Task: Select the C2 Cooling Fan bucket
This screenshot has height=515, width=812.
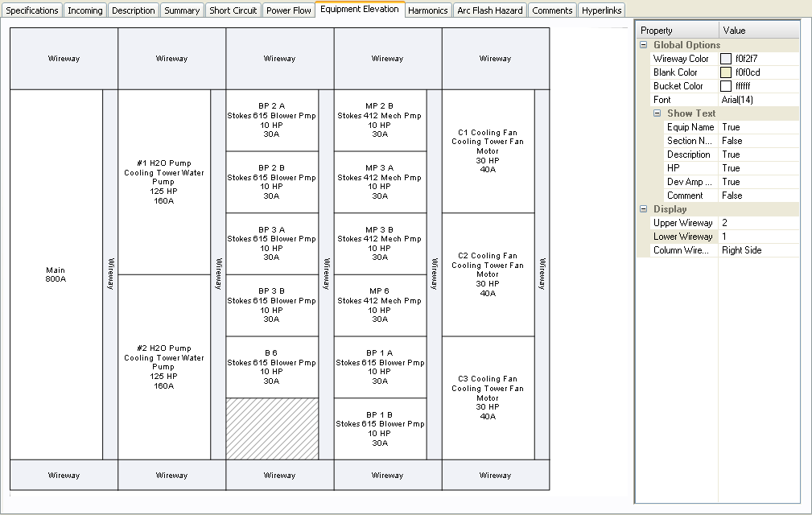Action: [x=488, y=274]
